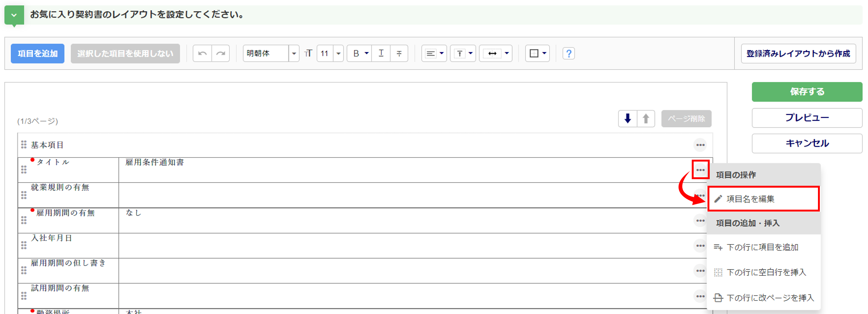Screen dimensions: 868x314
Task: Click drag handle beside 入社年月日 row
Action: click(x=24, y=245)
